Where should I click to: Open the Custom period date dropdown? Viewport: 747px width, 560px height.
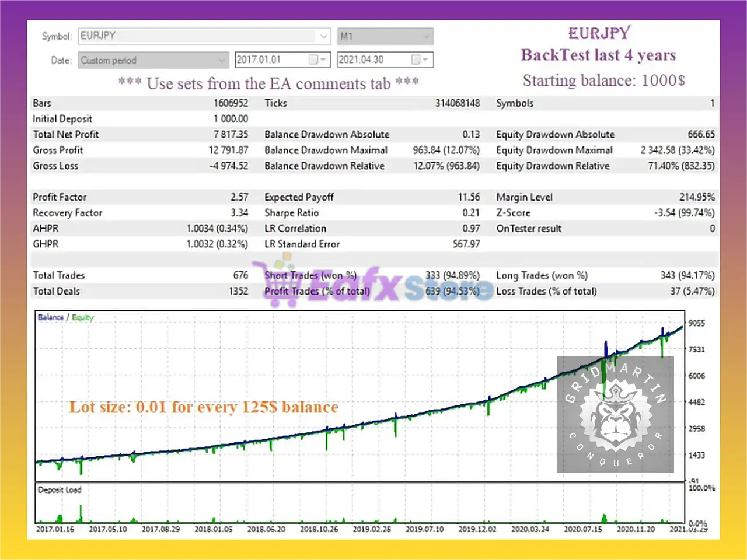(153, 60)
